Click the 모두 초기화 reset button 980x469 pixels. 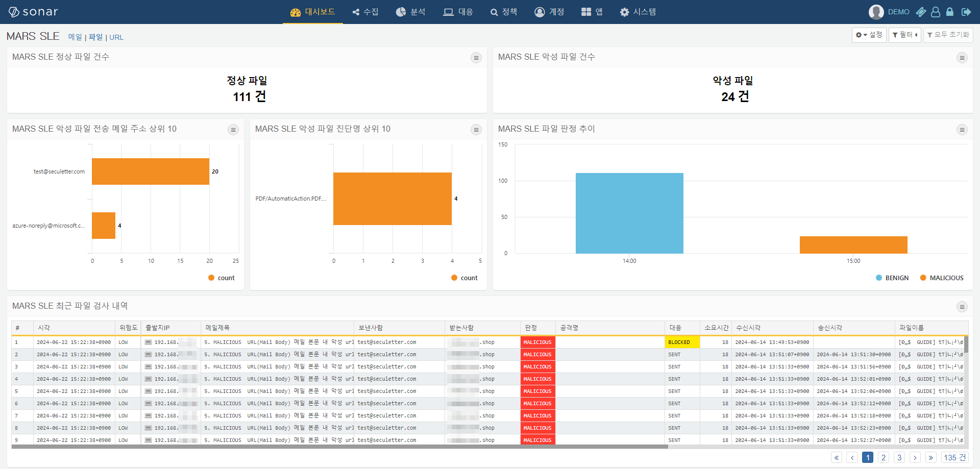click(948, 35)
